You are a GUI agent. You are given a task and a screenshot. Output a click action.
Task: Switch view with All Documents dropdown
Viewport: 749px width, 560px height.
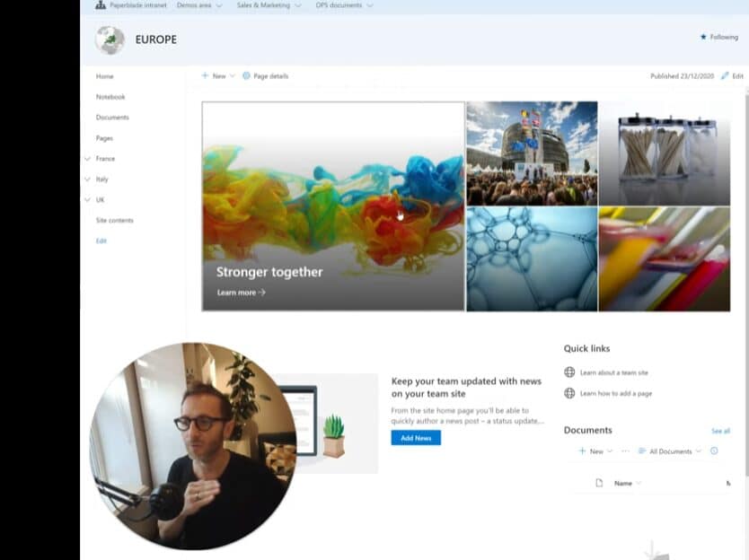(x=669, y=451)
